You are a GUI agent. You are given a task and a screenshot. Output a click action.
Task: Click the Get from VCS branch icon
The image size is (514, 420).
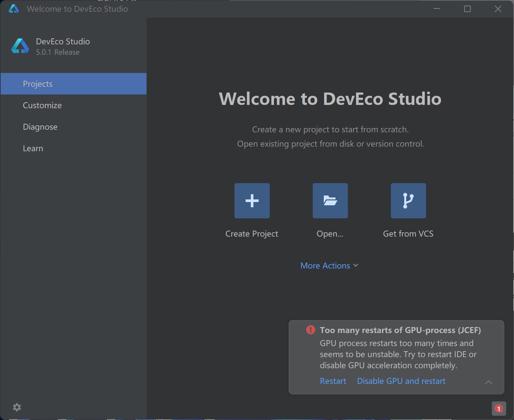(408, 201)
